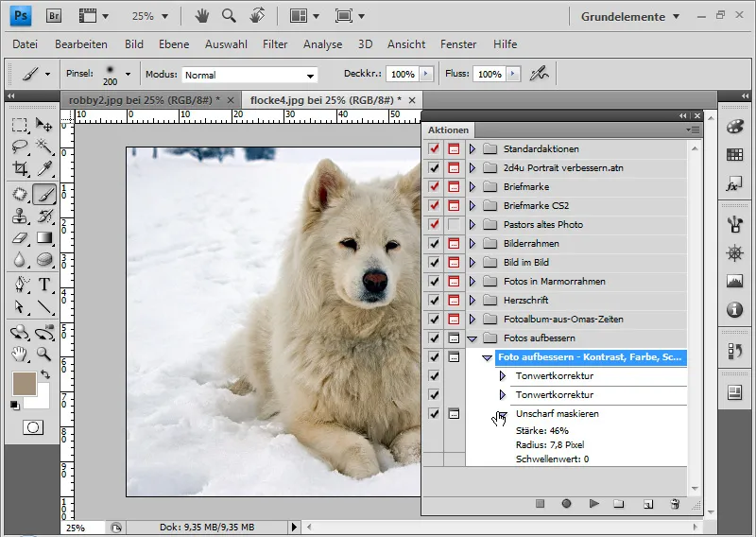Open the Pinsel brush preset picker

pos(128,75)
